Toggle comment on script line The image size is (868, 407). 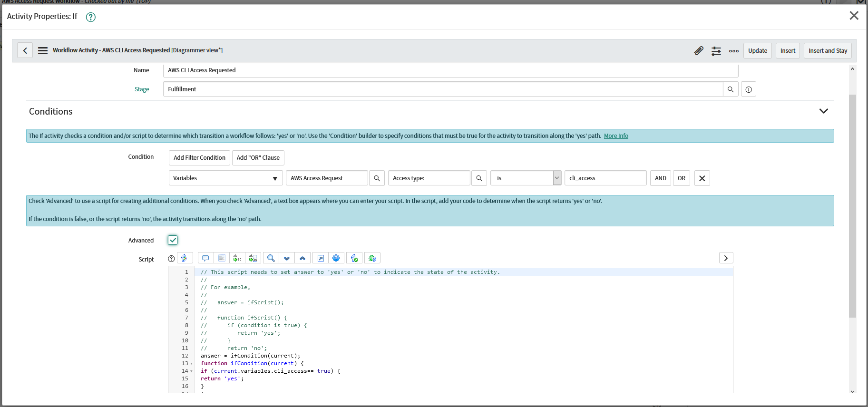[x=205, y=258]
